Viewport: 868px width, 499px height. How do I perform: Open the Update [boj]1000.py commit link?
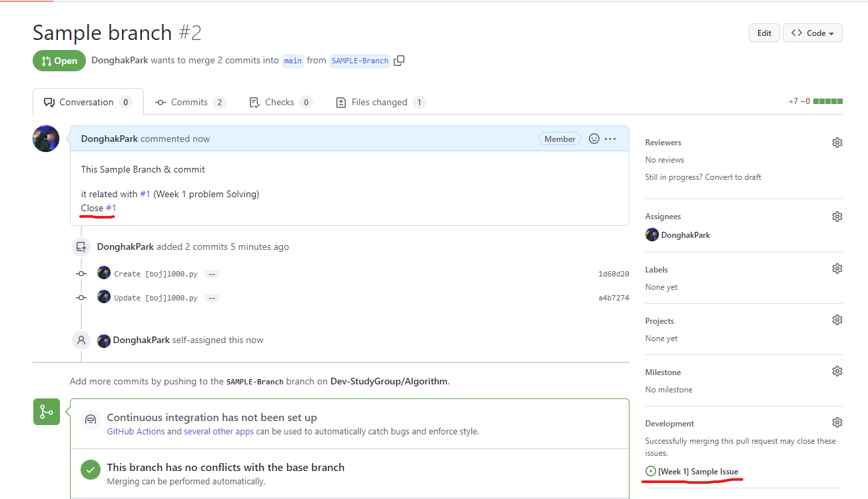(156, 298)
